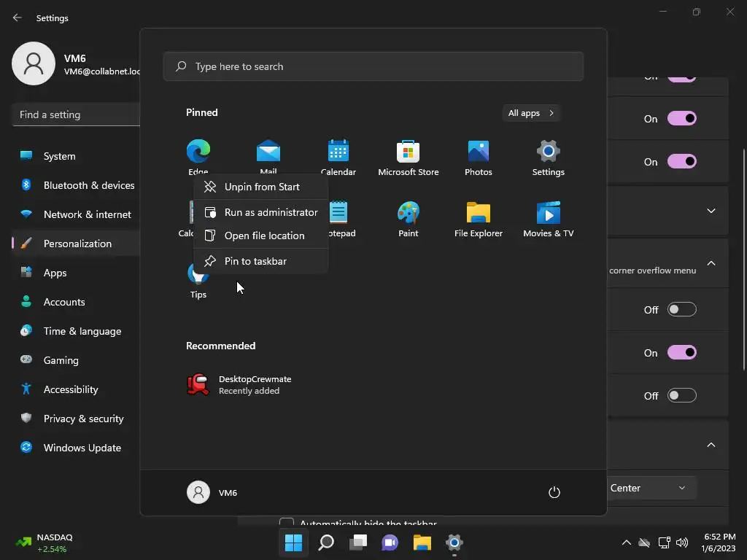Screen dimensions: 747x560
Task: Open Apps settings category
Action: point(76,273)
